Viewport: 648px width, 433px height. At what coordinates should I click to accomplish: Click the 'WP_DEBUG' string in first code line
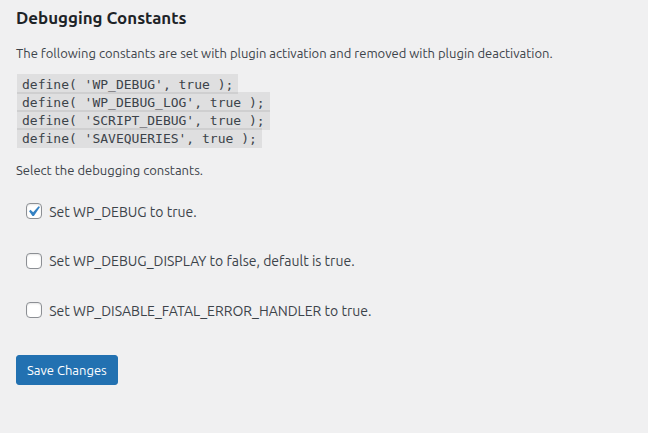pos(125,84)
